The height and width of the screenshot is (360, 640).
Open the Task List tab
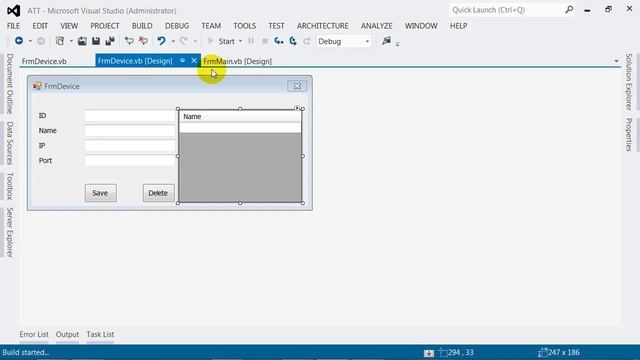[x=100, y=334]
